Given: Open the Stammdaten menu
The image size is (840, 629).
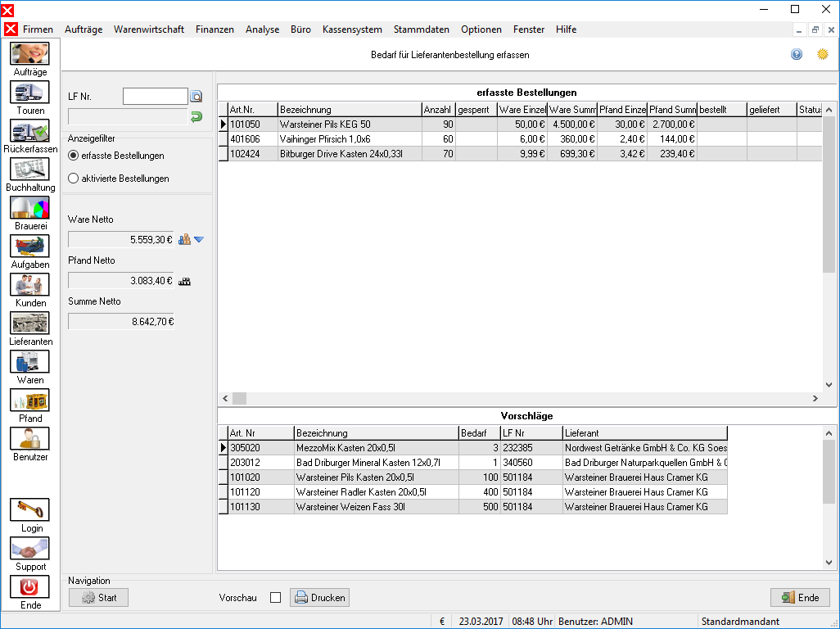Looking at the screenshot, I should [x=422, y=29].
